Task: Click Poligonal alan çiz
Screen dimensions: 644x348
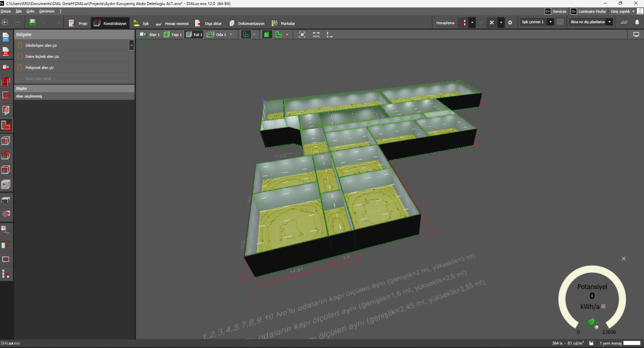Action: coord(71,67)
